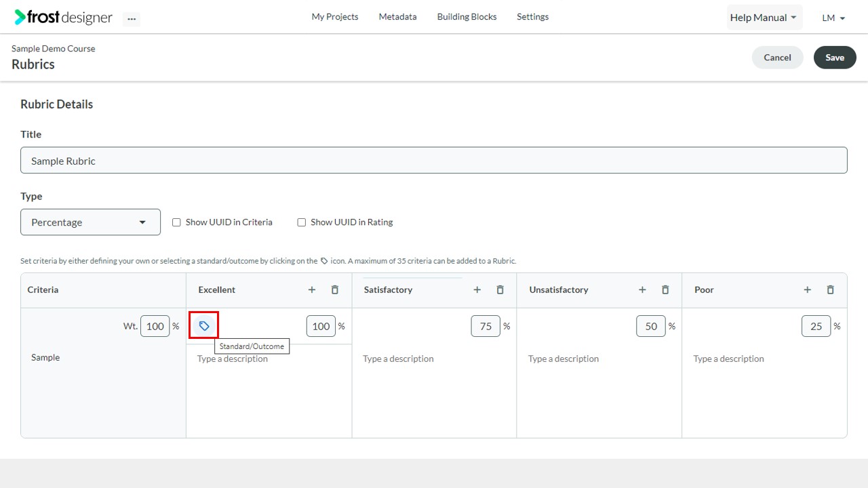Image resolution: width=868 pixels, height=488 pixels.
Task: Click the Unsatisfactory column heading
Action: [x=559, y=289]
